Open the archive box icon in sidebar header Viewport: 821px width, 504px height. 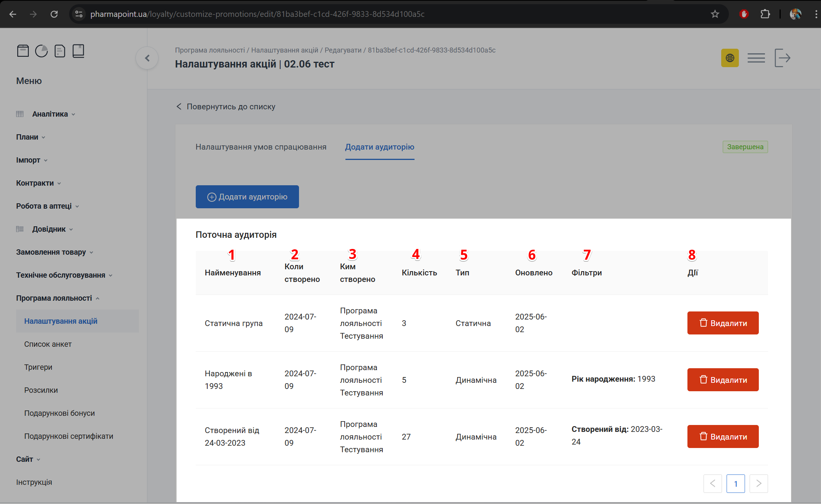23,51
